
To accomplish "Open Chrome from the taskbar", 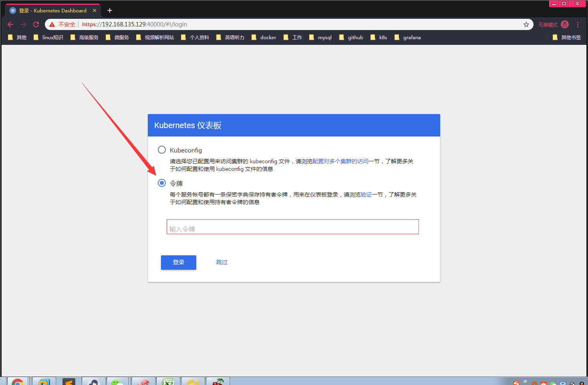I will tap(18, 381).
